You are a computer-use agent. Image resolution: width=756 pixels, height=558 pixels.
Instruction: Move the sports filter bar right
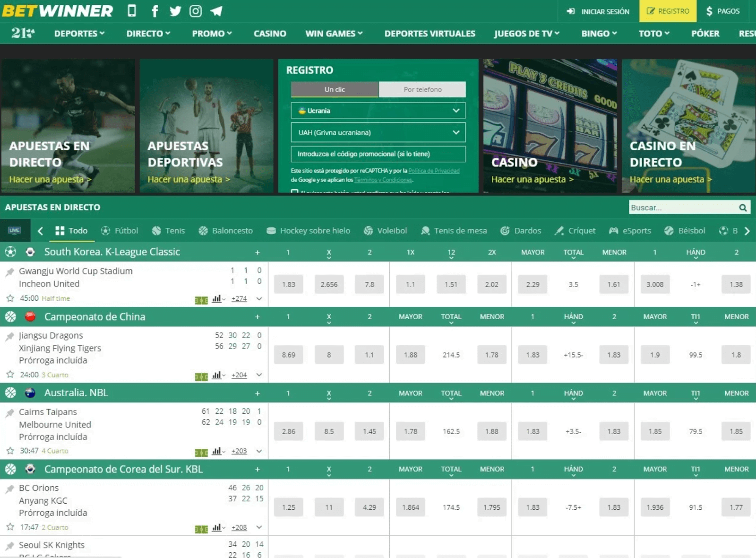[x=747, y=231]
